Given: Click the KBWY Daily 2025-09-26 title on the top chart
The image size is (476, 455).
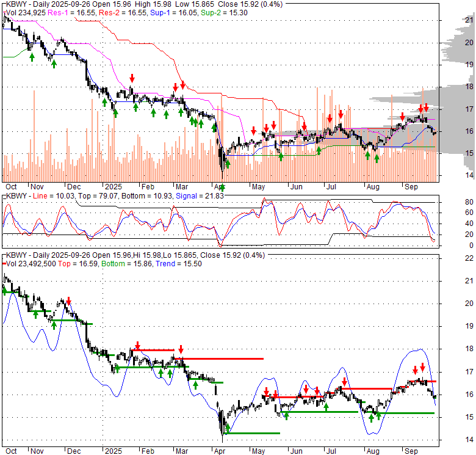Looking at the screenshot, I should point(144,4).
